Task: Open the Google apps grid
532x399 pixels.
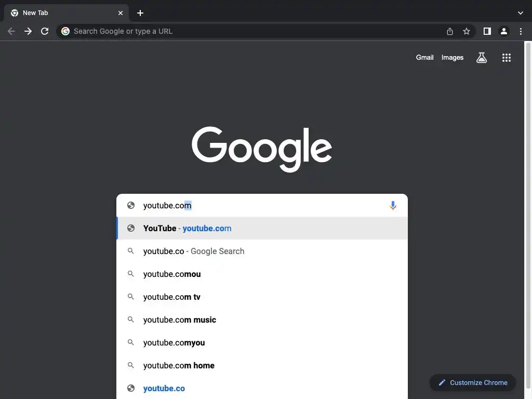Action: click(x=507, y=58)
